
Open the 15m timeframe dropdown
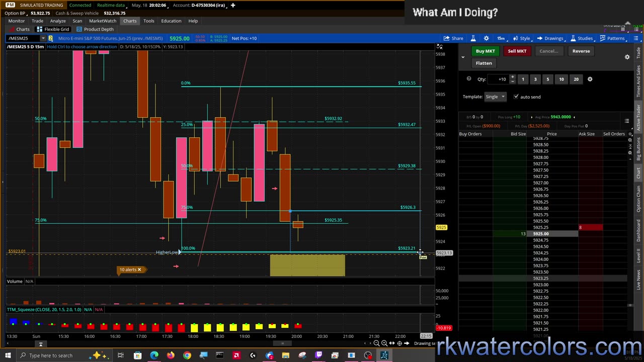pos(501,38)
